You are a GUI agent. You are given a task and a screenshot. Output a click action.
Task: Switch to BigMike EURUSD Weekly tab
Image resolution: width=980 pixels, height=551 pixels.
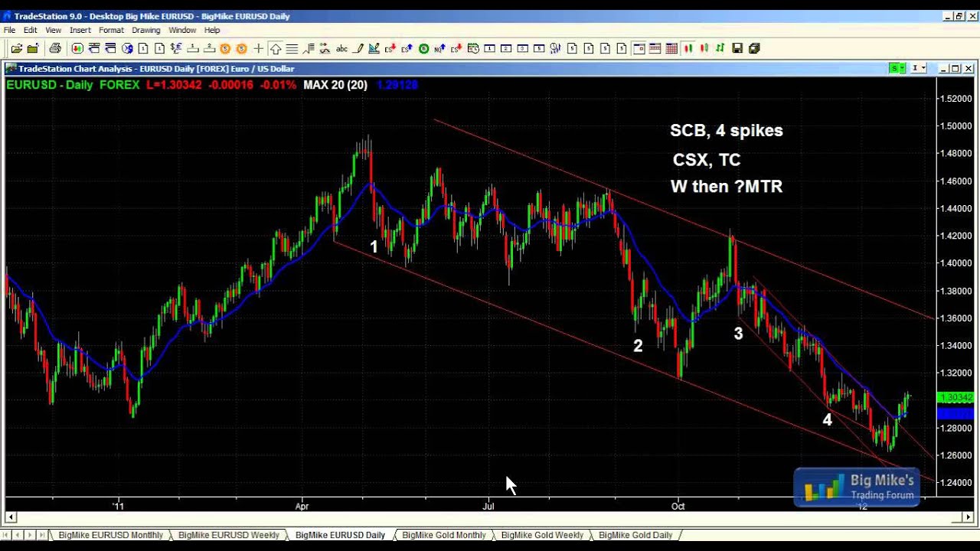click(x=229, y=535)
